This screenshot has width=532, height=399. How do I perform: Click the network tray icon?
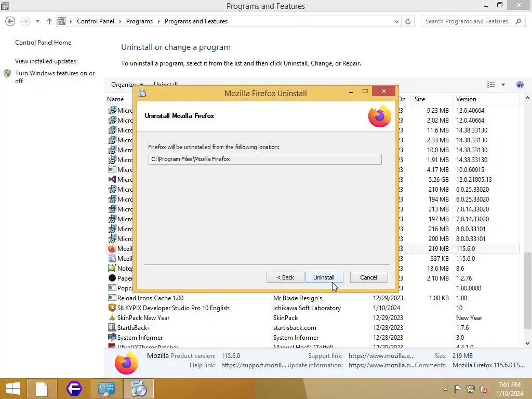pos(471,389)
